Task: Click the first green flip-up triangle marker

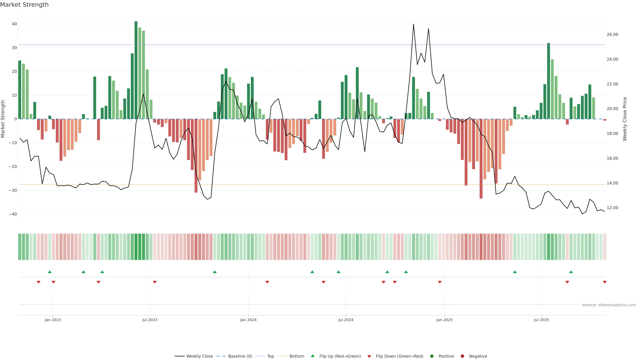Action: (x=50, y=272)
